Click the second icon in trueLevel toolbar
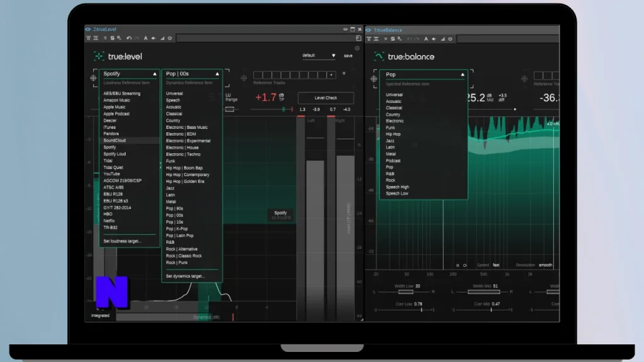Viewport: 644px width, 362px height. click(x=96, y=38)
